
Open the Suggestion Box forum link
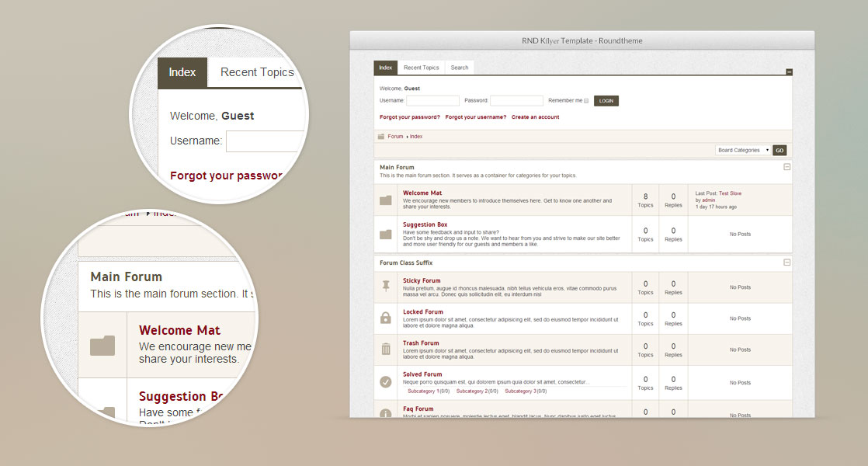click(x=425, y=224)
